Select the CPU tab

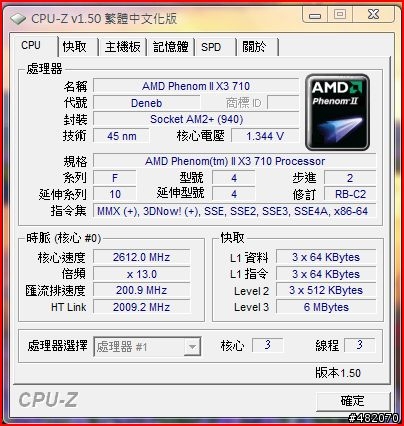tap(35, 46)
